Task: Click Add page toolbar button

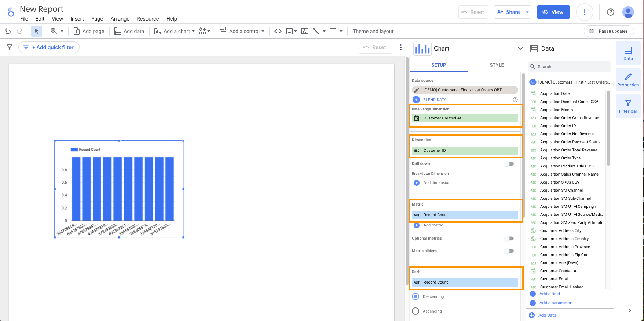Action: (x=89, y=31)
